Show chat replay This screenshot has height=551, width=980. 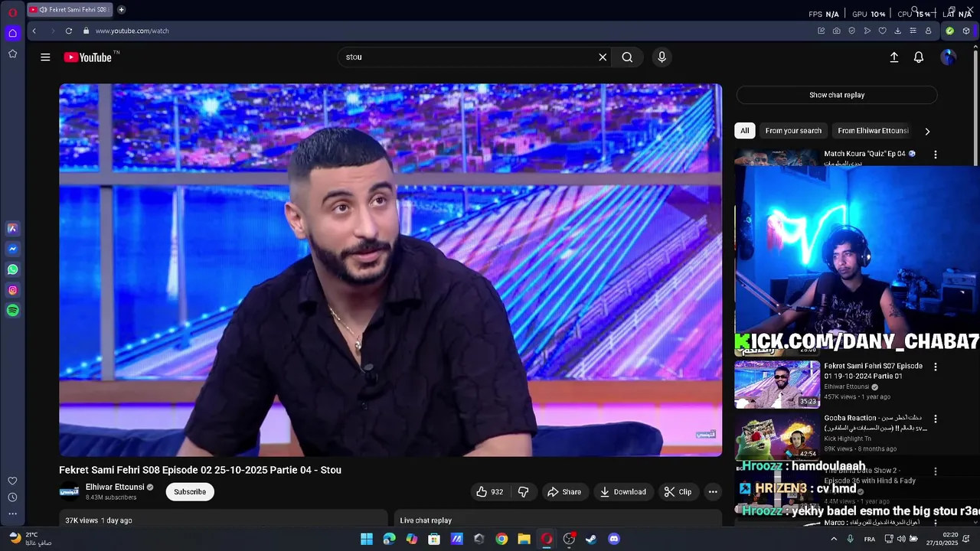click(x=837, y=95)
